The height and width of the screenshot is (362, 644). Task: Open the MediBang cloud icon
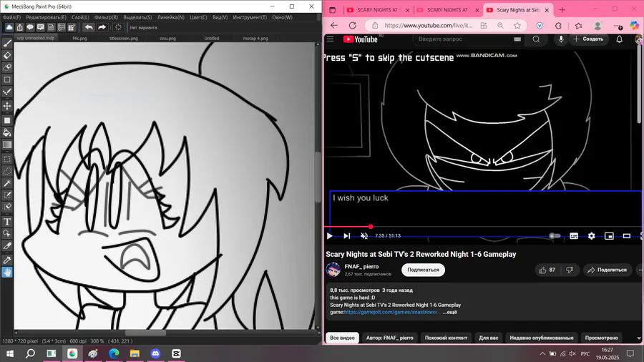coord(9,27)
